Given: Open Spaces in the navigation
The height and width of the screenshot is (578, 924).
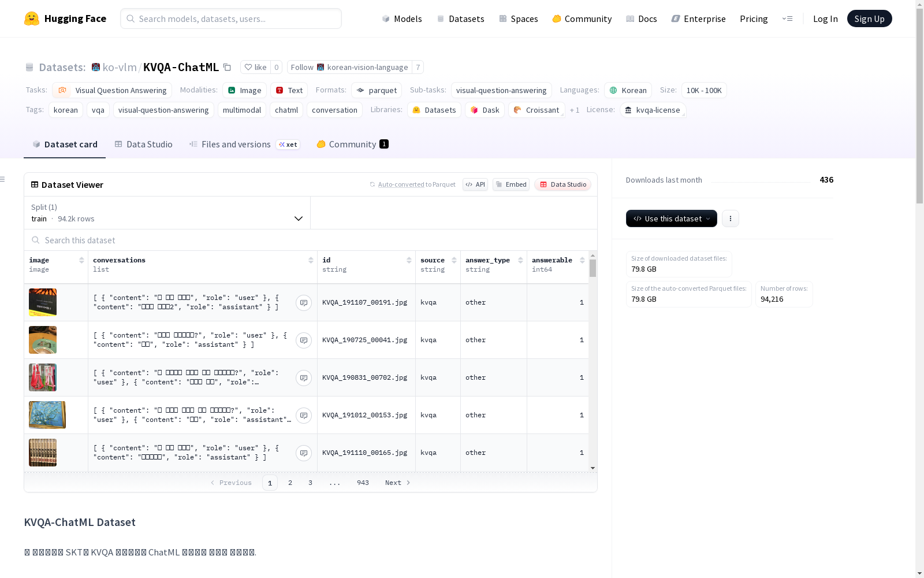Looking at the screenshot, I should click(x=519, y=18).
